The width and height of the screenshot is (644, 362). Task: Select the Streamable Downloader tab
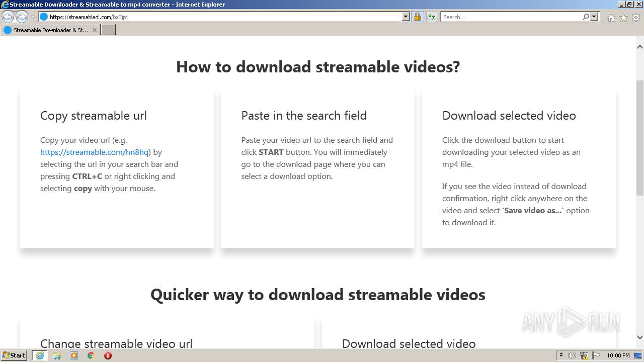50,30
